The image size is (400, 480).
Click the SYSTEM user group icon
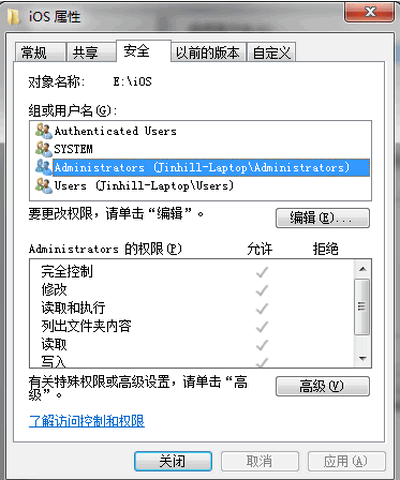(44, 149)
